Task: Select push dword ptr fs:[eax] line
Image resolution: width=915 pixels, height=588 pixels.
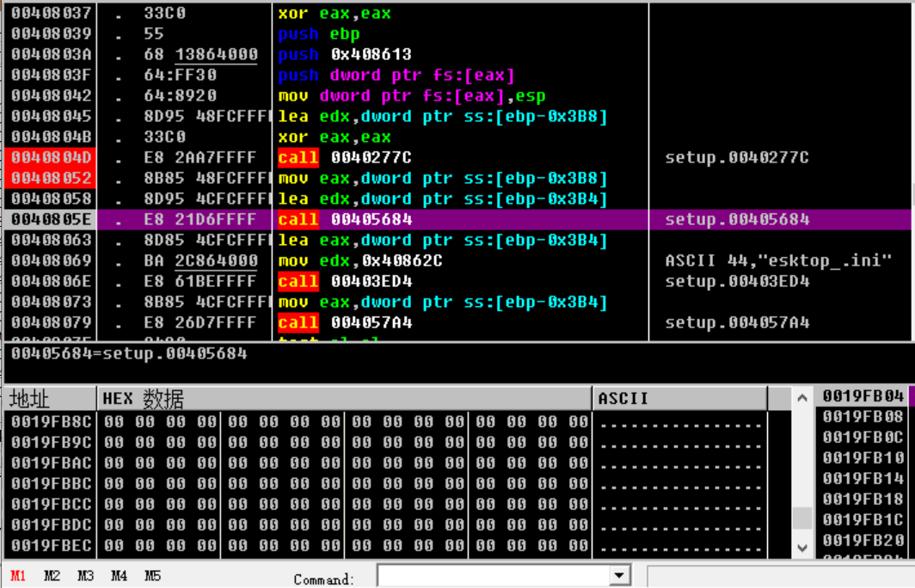Action: (396, 76)
